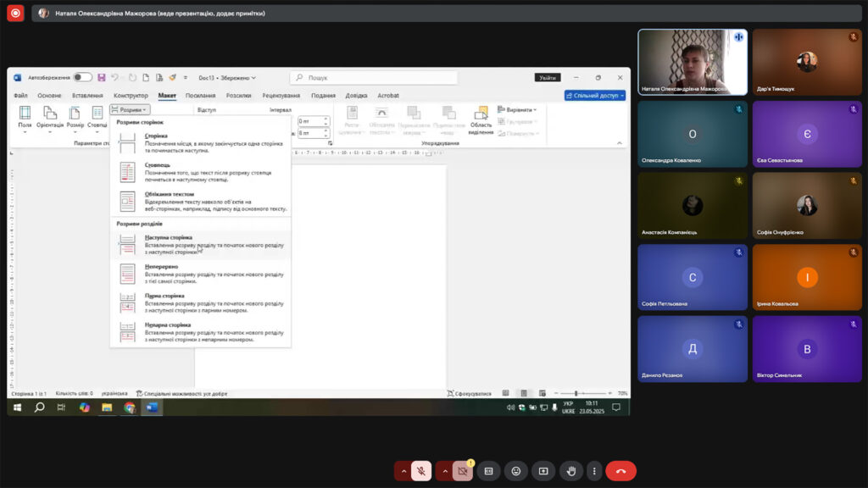This screenshot has width=868, height=488.
Task: Switch to the Конструктор tab
Action: 131,96
